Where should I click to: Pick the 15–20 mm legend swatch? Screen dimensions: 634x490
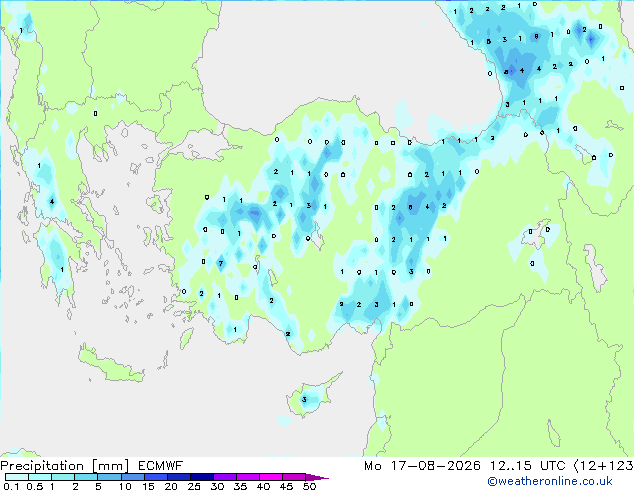[x=156, y=477]
